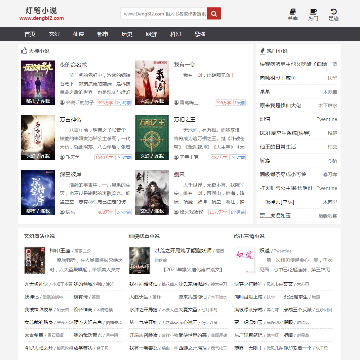The width and height of the screenshot is (360, 360).
Task: Click the blue tag beside the purple neon cover
Action: coord(124,103)
